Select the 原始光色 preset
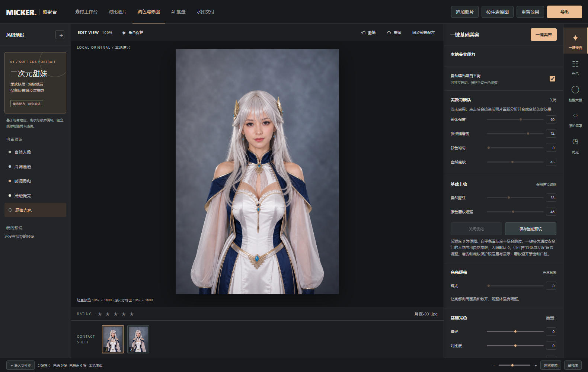The image size is (588, 372). tap(35, 210)
